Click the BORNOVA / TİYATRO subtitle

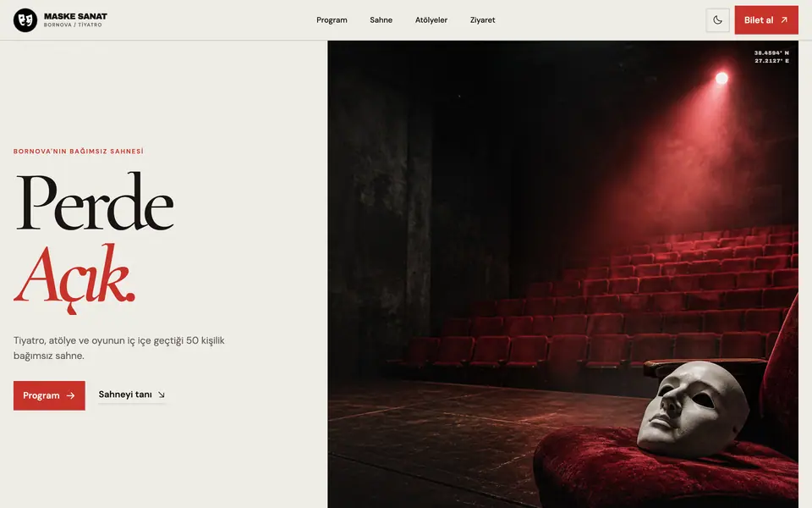coord(73,25)
